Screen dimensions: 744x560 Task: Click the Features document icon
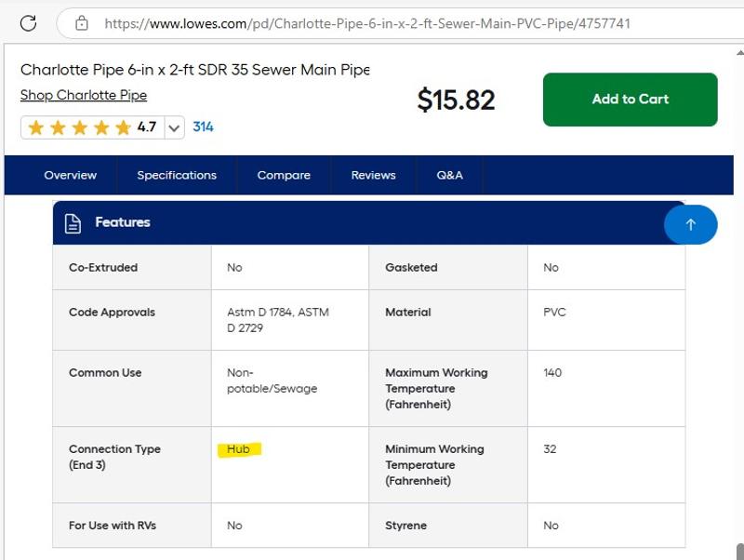pos(73,223)
